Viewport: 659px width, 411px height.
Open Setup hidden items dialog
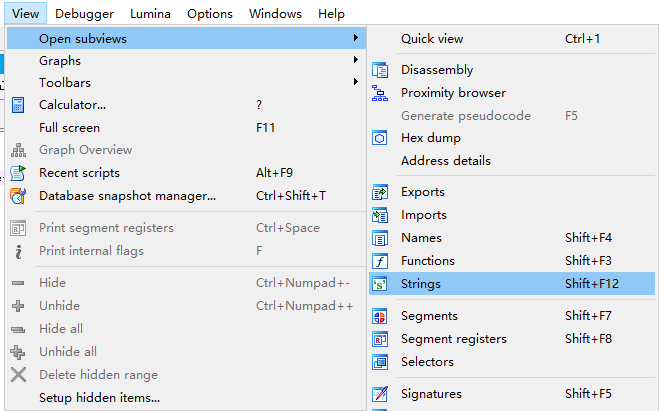pyautogui.click(x=99, y=398)
